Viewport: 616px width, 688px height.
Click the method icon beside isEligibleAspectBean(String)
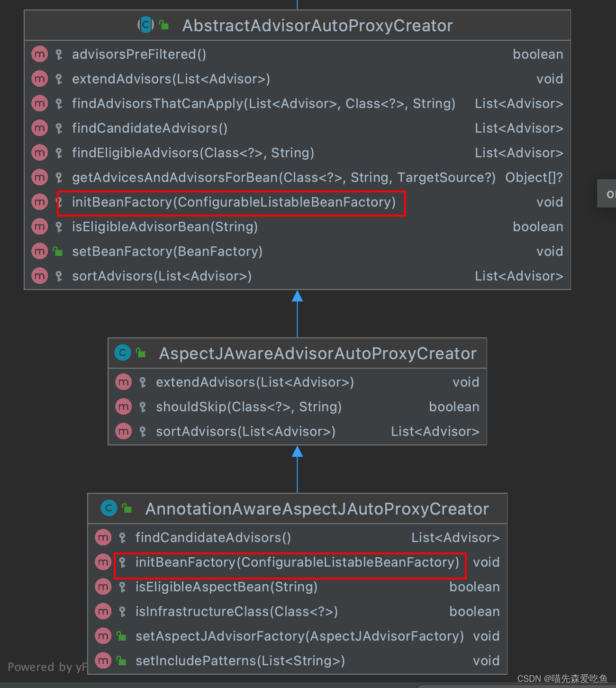[103, 587]
